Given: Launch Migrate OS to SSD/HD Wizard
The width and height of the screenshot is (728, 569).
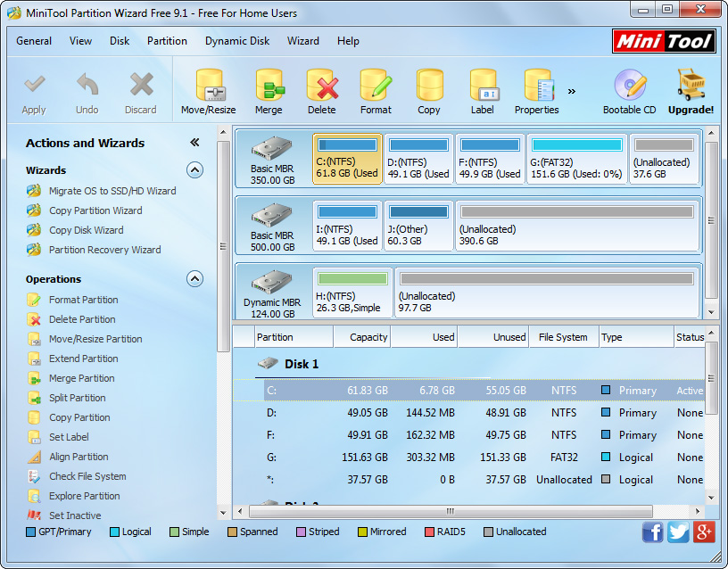Looking at the screenshot, I should click(112, 191).
